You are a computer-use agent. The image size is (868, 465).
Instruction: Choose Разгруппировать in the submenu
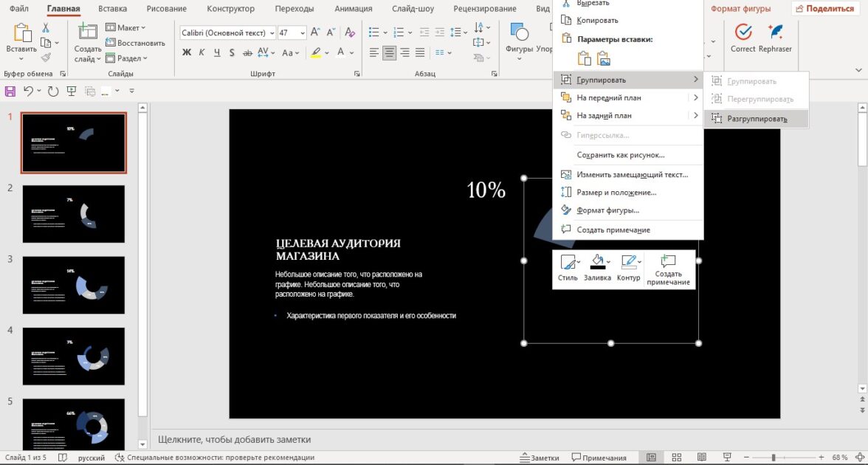click(757, 119)
